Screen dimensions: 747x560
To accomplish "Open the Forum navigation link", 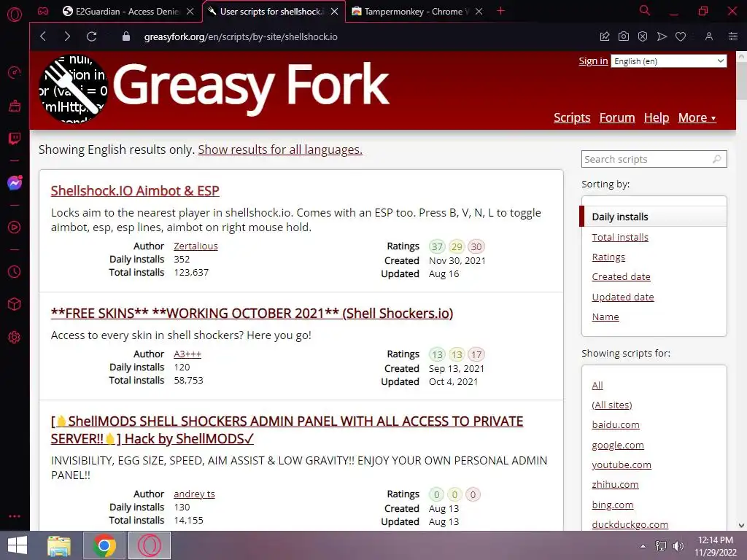I will click(617, 117).
